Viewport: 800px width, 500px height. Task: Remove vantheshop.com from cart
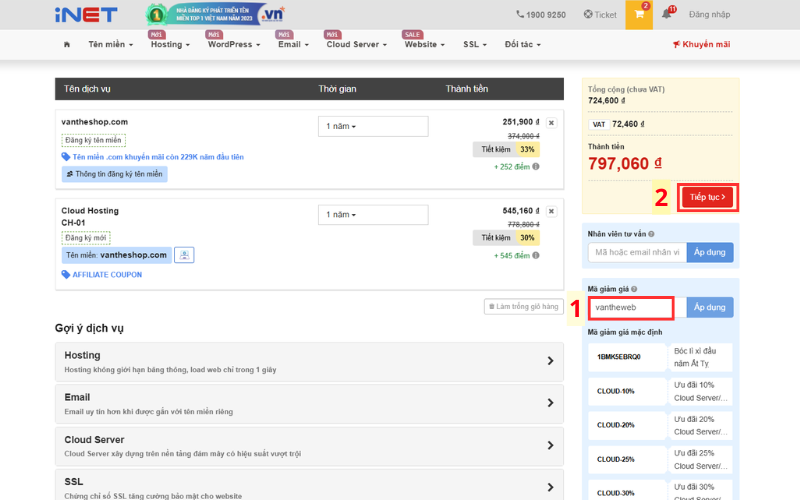(x=552, y=123)
